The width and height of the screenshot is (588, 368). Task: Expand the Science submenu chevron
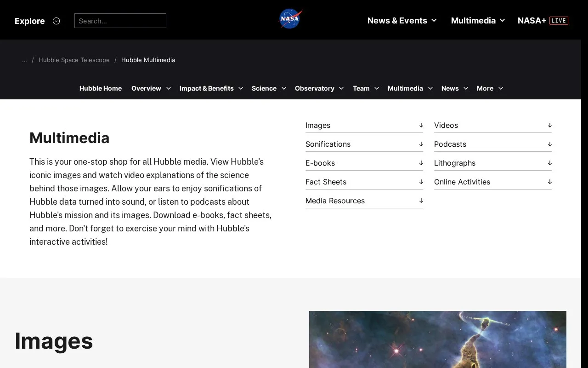pyautogui.click(x=283, y=88)
